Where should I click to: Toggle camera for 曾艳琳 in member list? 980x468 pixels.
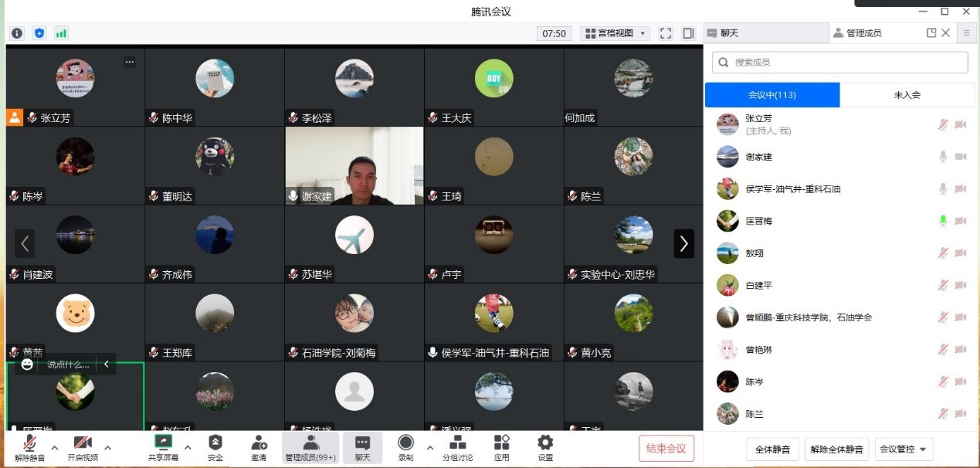pos(961,350)
